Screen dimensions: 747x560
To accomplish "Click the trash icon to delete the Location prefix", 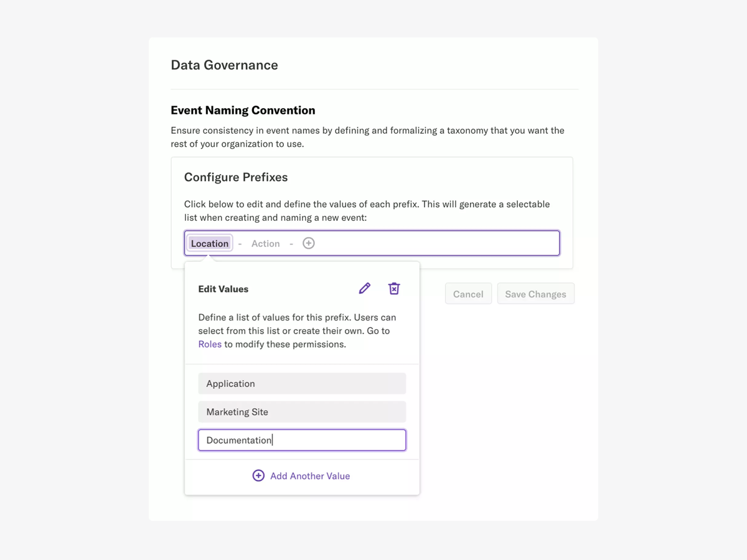I will click(x=394, y=288).
